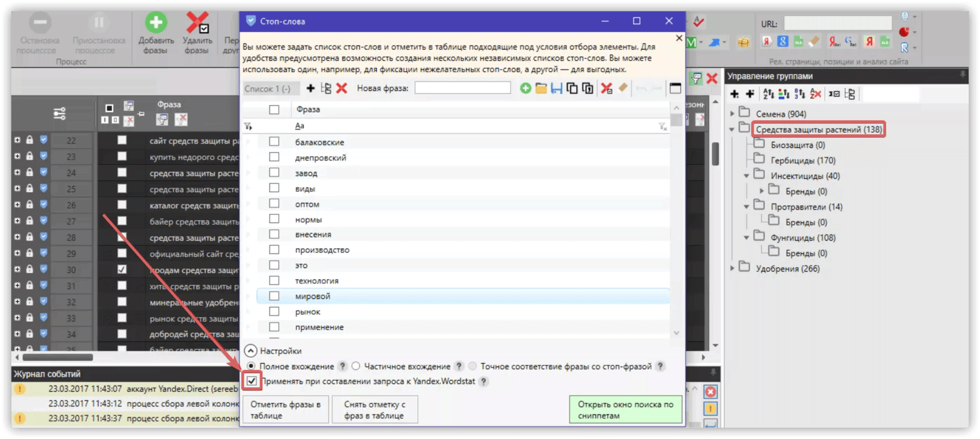Viewport: 980px width, 439px height.
Task: Check the box for stop-word мировой
Action: 274,296
